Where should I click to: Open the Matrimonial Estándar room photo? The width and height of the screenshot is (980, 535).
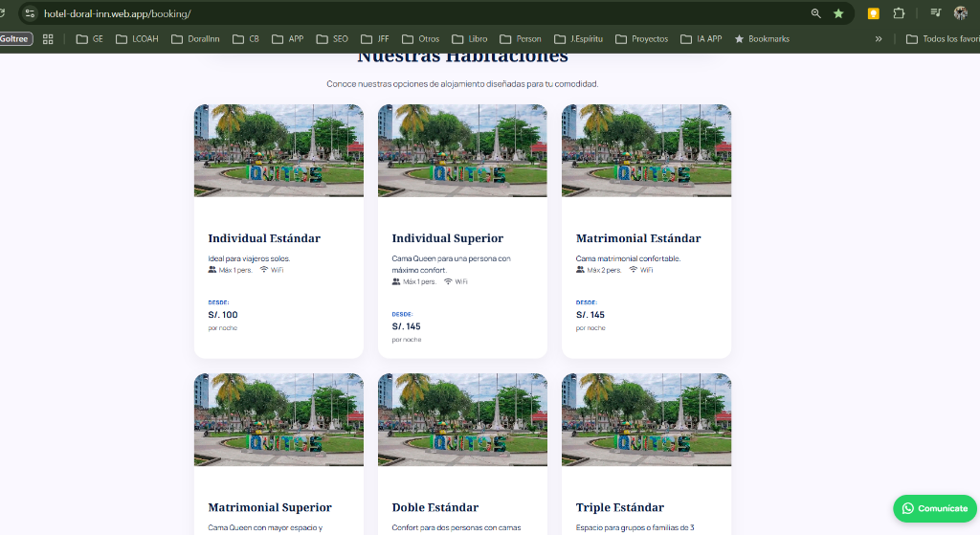[646, 150]
